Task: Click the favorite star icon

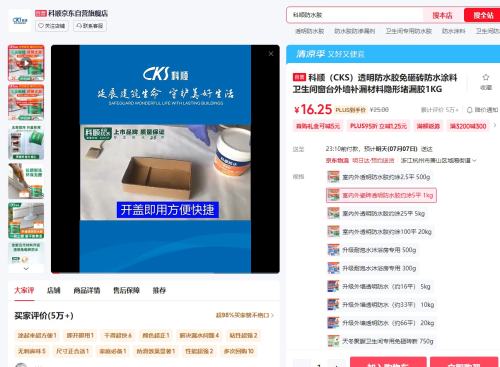Action: [486, 78]
